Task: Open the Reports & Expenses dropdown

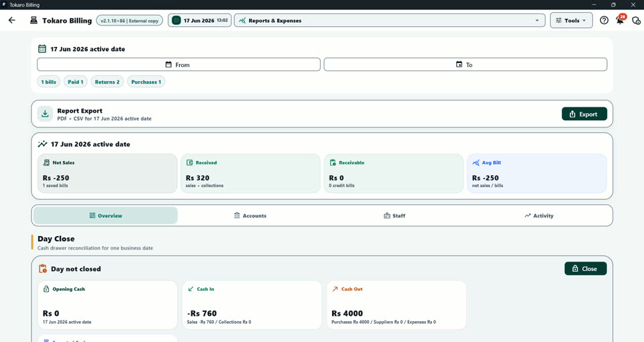Action: (x=389, y=20)
